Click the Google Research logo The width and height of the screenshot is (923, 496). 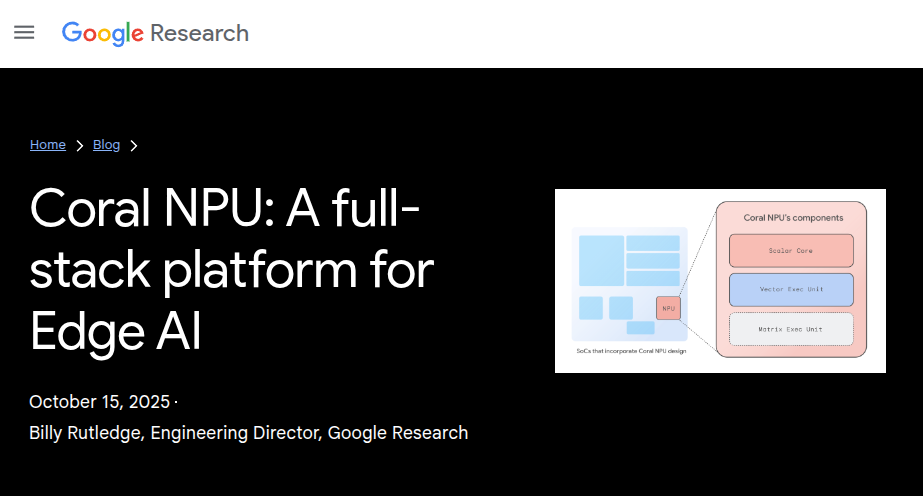tap(155, 34)
